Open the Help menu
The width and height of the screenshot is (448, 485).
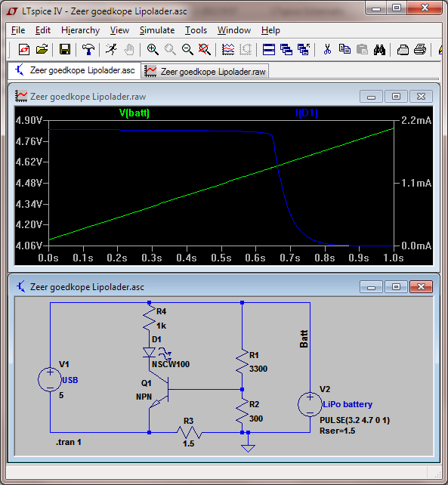(x=270, y=30)
